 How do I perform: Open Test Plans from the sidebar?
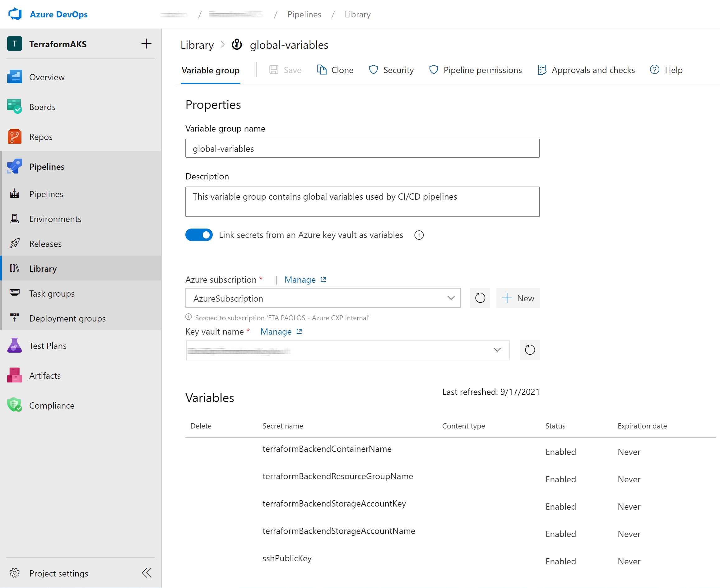click(48, 346)
